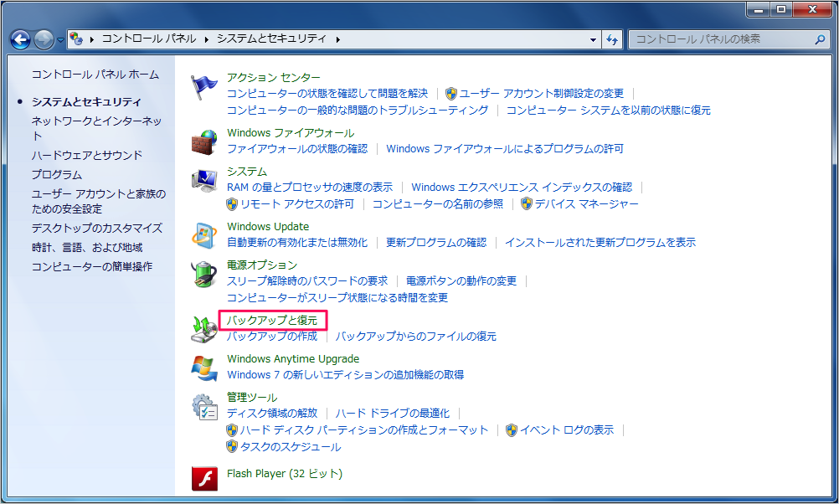This screenshot has width=839, height=504.
Task: Select プログラム in sidebar
Action: pos(57,174)
